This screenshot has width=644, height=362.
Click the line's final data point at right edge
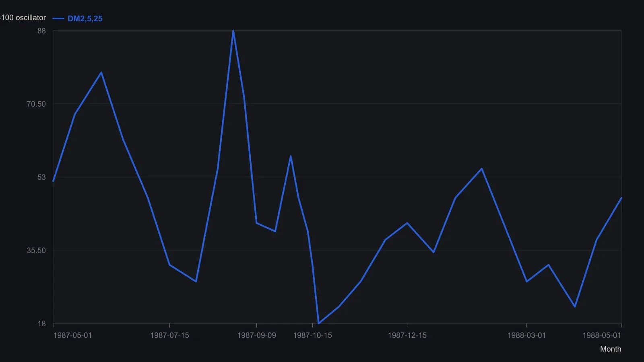621,198
